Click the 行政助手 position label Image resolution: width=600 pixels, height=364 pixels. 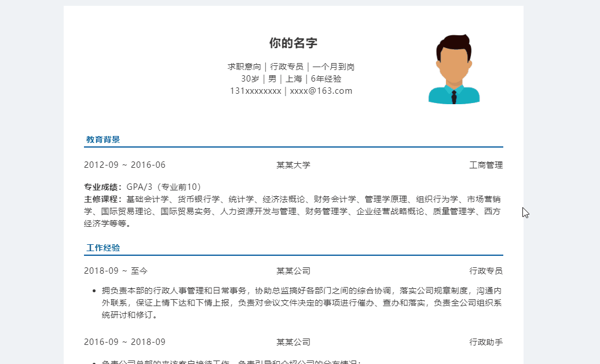tap(486, 342)
